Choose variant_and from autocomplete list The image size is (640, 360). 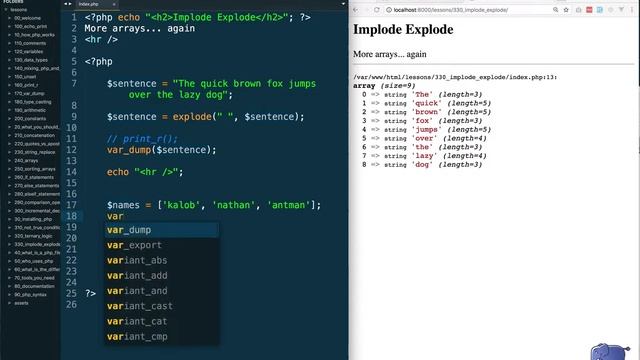pyautogui.click(x=162, y=291)
